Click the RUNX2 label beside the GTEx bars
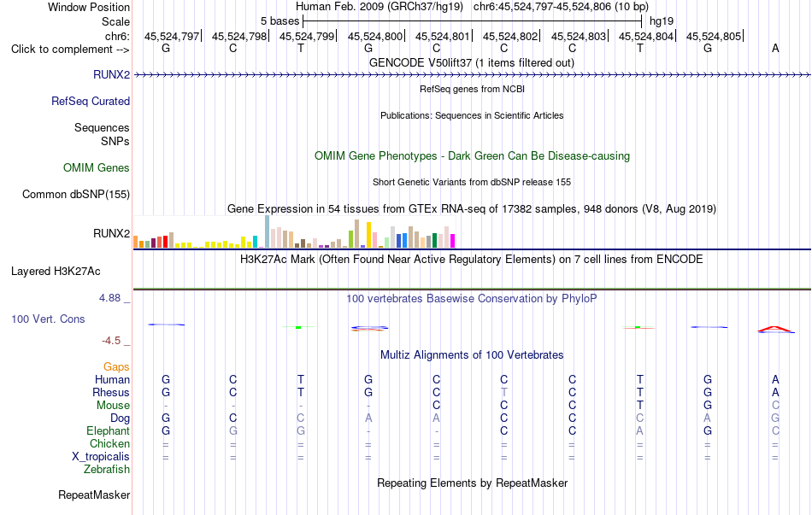This screenshot has height=515, width=812. 111,233
